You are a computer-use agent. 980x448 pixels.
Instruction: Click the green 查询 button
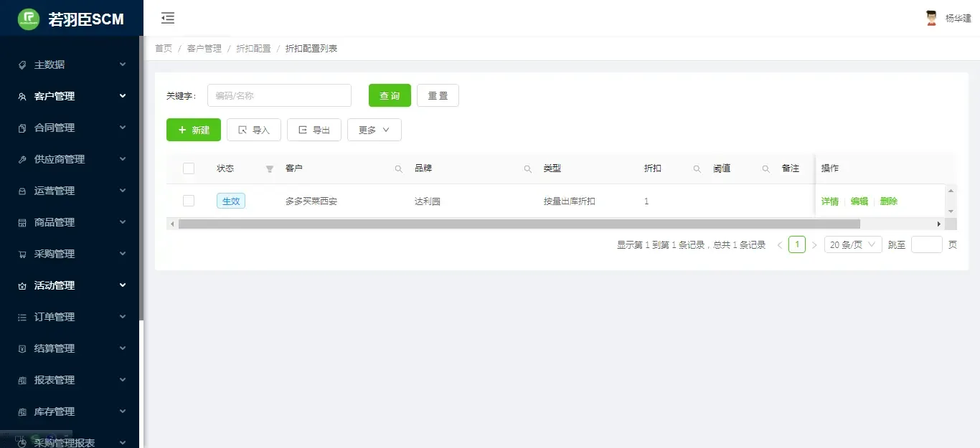390,95
